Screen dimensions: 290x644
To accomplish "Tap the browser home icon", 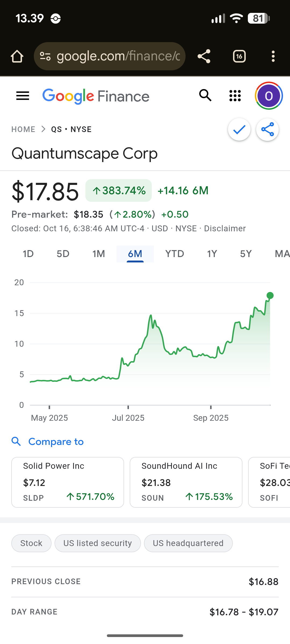I will (17, 56).
